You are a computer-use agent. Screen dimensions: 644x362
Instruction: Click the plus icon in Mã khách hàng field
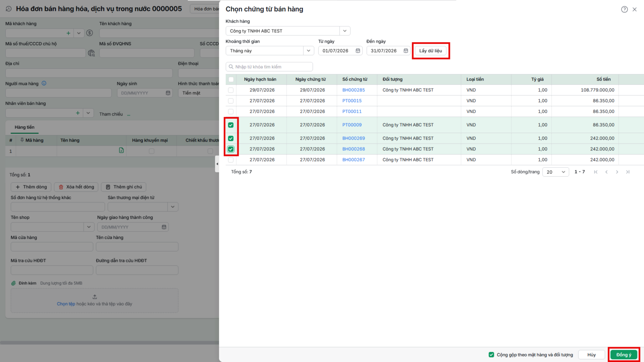click(68, 33)
